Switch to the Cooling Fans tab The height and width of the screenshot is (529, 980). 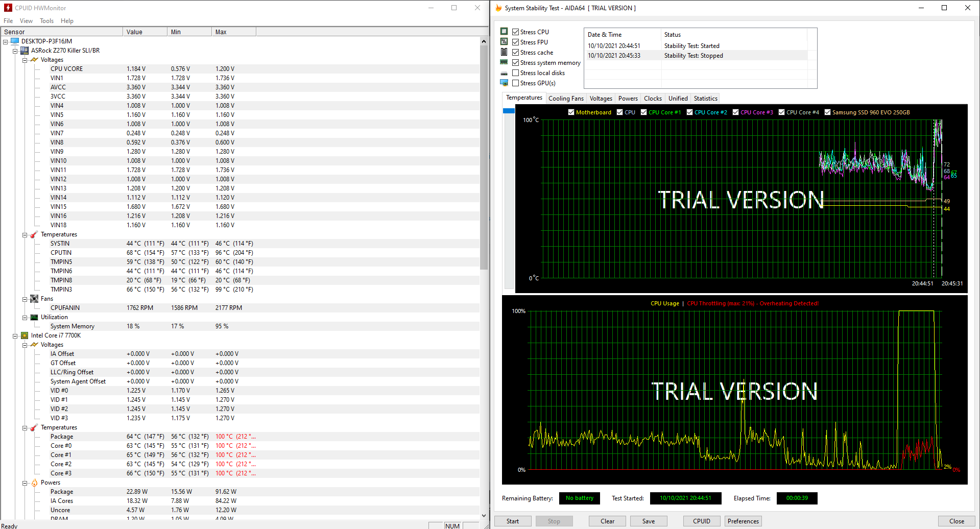pos(566,99)
